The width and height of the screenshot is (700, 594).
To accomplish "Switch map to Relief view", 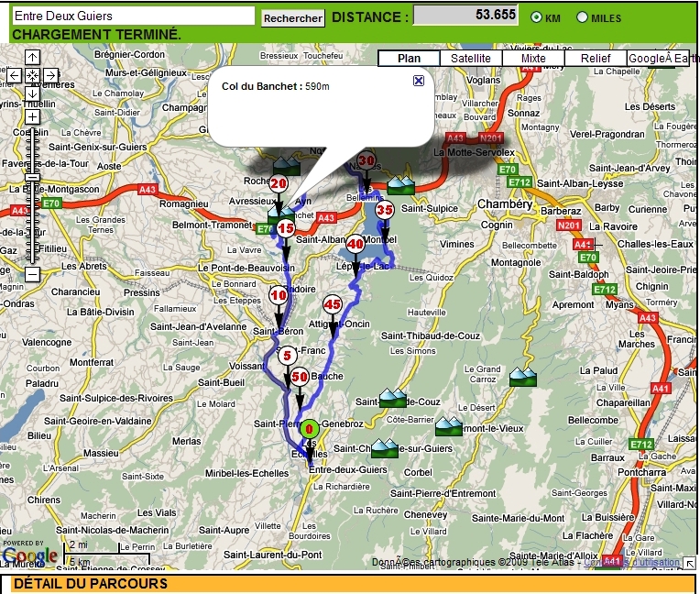I will (596, 59).
